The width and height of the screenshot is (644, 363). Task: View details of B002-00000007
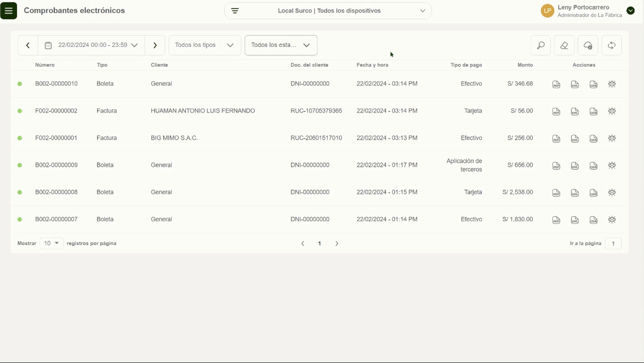click(612, 219)
